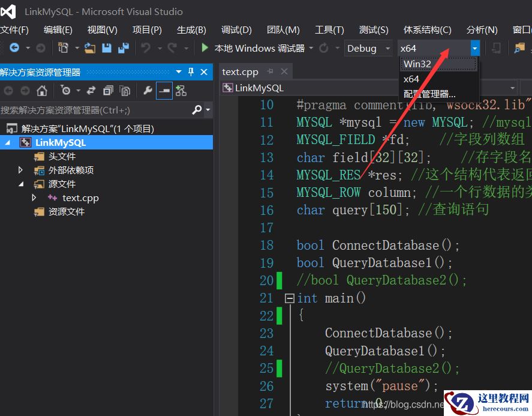
Task: Toggle pin on the Solution Explorer panel
Action: click(191, 72)
